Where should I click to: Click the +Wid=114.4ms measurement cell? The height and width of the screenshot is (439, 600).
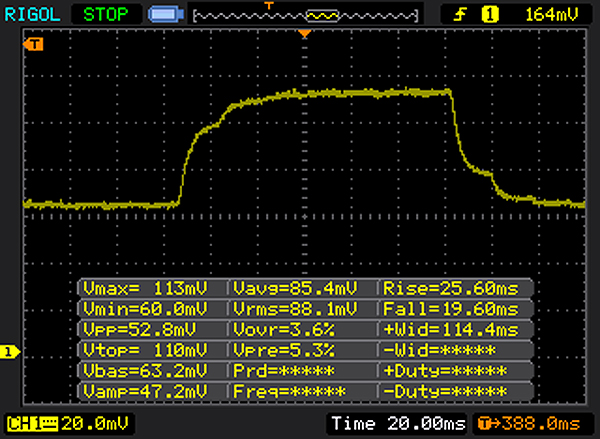[451, 329]
